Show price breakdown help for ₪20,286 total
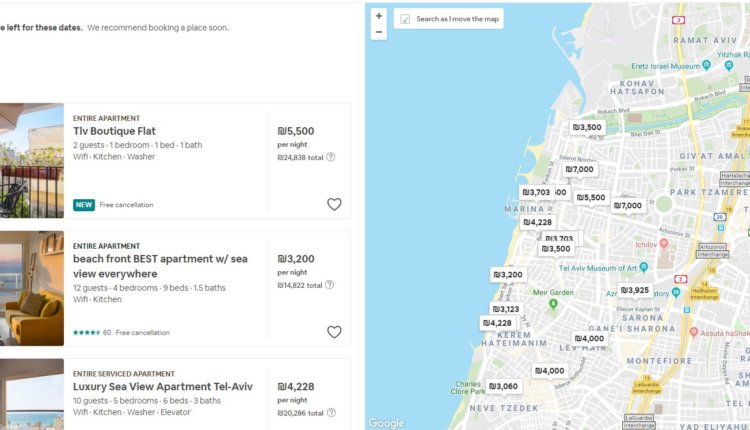This screenshot has width=750, height=430. 331,412
